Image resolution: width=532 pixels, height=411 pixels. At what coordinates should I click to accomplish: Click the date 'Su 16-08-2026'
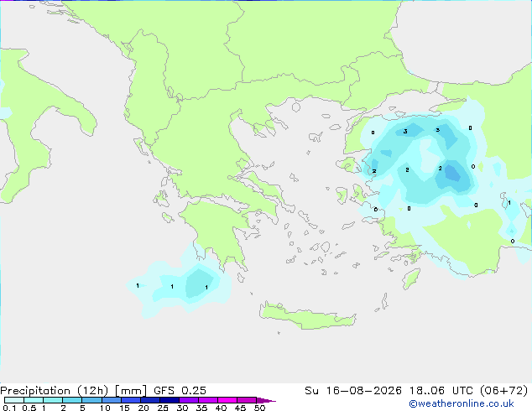[353, 391]
